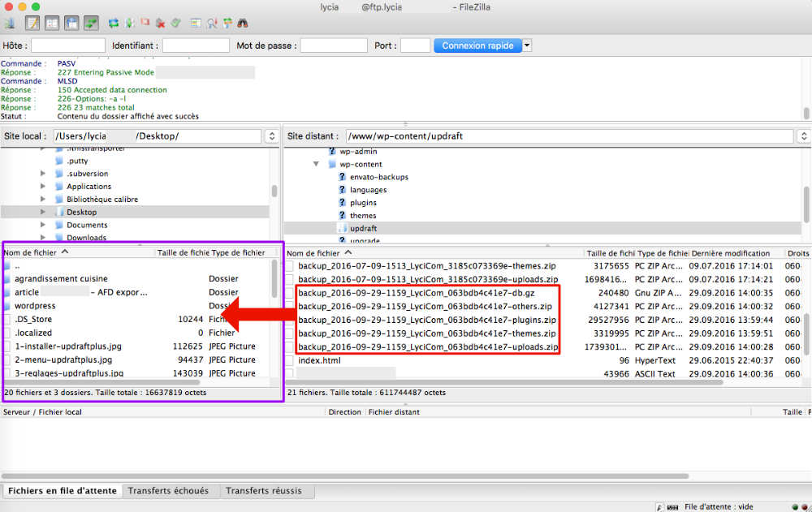
Task: Sort remote files by Dernière modification column
Action: [734, 253]
